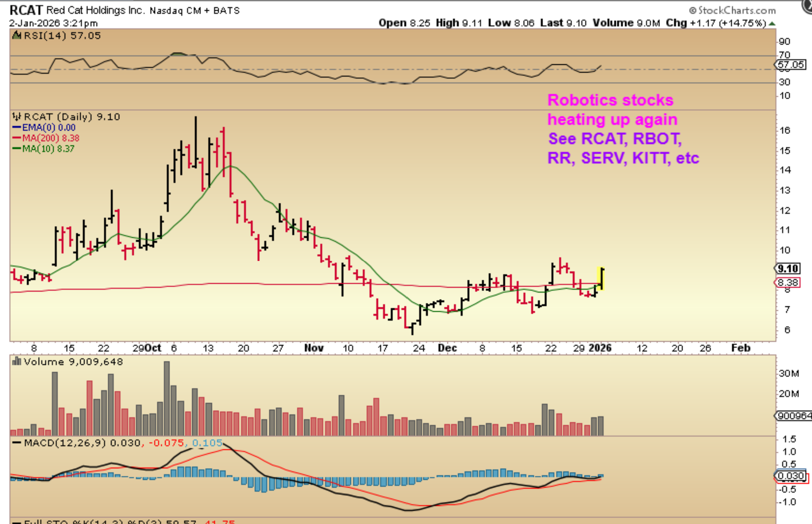
Task: Click the 70 level on the RSI axis
Action: (x=785, y=55)
